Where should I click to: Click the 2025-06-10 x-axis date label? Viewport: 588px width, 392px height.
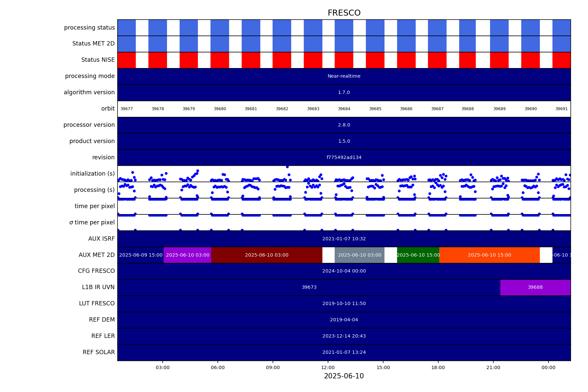click(344, 376)
